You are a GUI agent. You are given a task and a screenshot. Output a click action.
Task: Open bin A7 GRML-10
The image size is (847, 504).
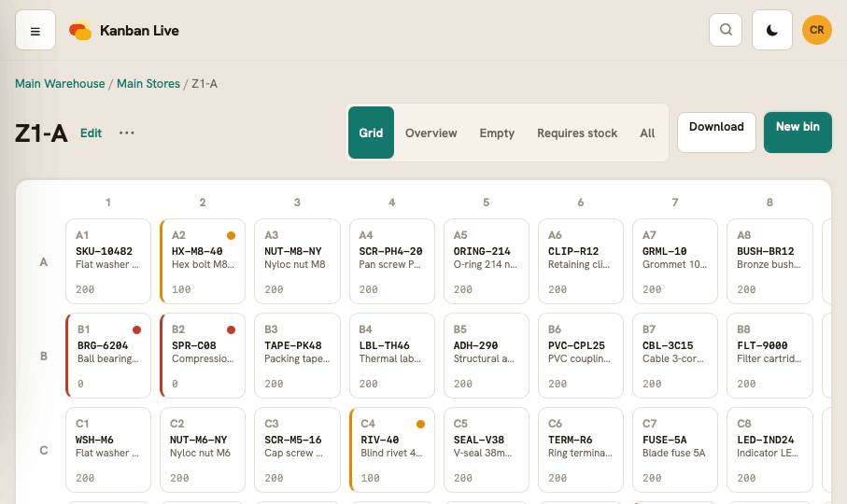tap(675, 261)
